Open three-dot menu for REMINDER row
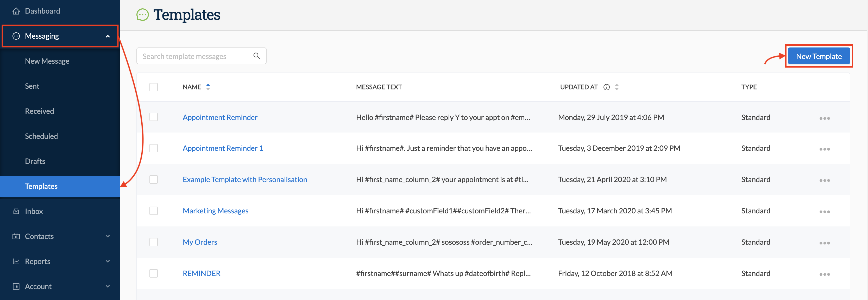 click(x=824, y=274)
